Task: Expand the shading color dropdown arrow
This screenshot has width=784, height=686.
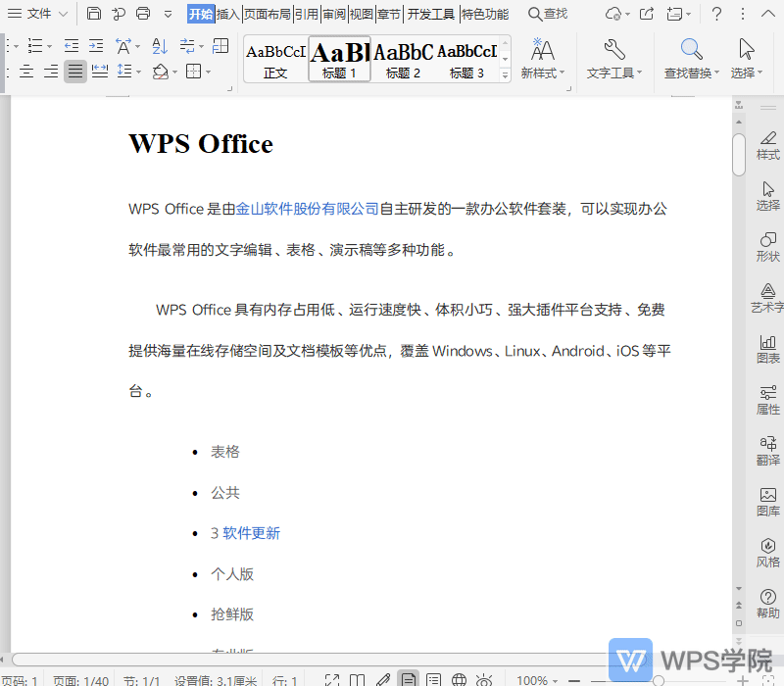Action: click(174, 72)
